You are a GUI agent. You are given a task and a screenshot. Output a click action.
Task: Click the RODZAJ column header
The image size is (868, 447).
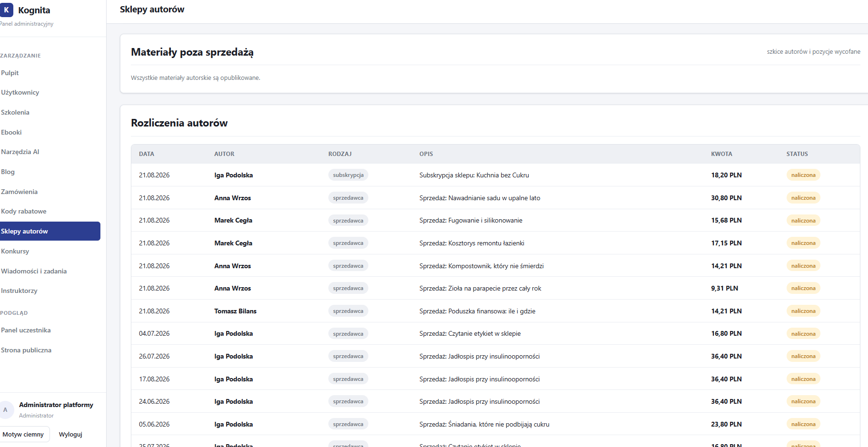point(340,154)
